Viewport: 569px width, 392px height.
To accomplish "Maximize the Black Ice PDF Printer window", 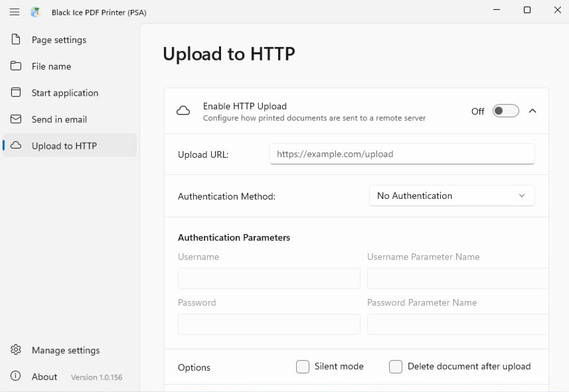I will pos(527,10).
